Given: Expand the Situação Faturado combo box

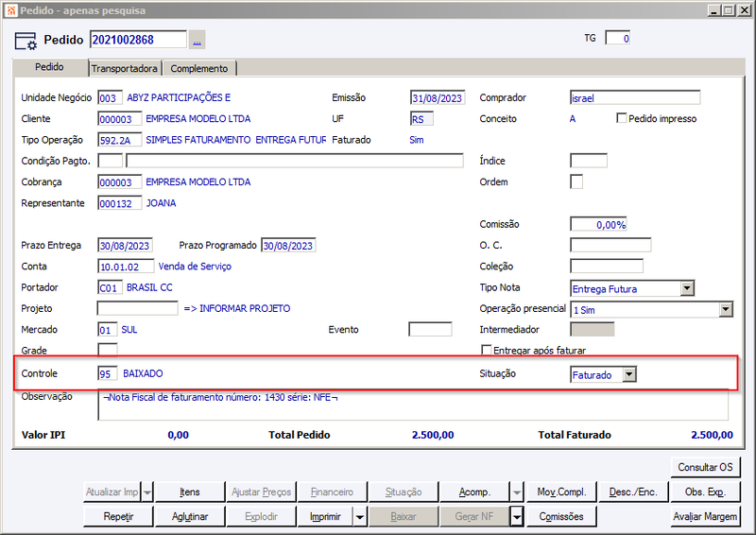Looking at the screenshot, I should [629, 374].
